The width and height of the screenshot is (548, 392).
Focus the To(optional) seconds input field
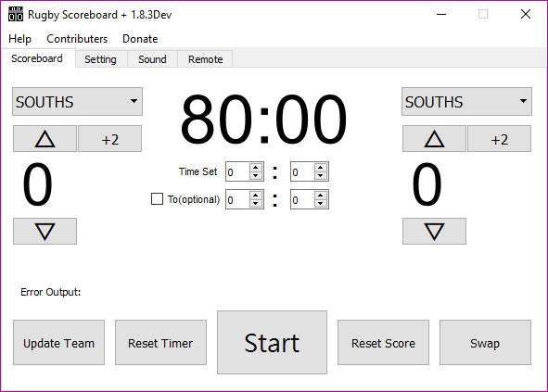(x=302, y=200)
